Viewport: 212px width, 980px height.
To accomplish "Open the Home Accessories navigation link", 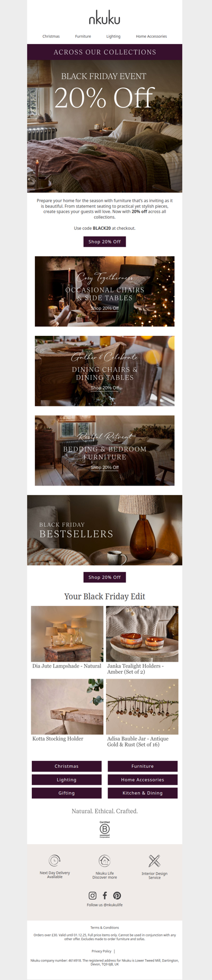I will (x=151, y=37).
